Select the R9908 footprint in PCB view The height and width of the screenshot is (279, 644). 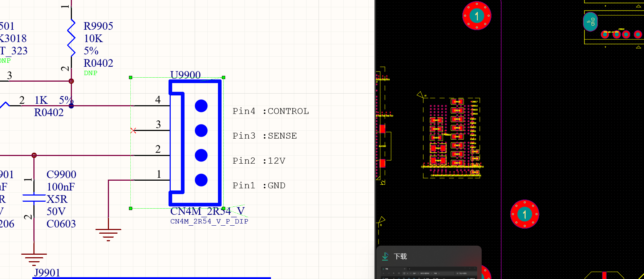[x=438, y=160]
